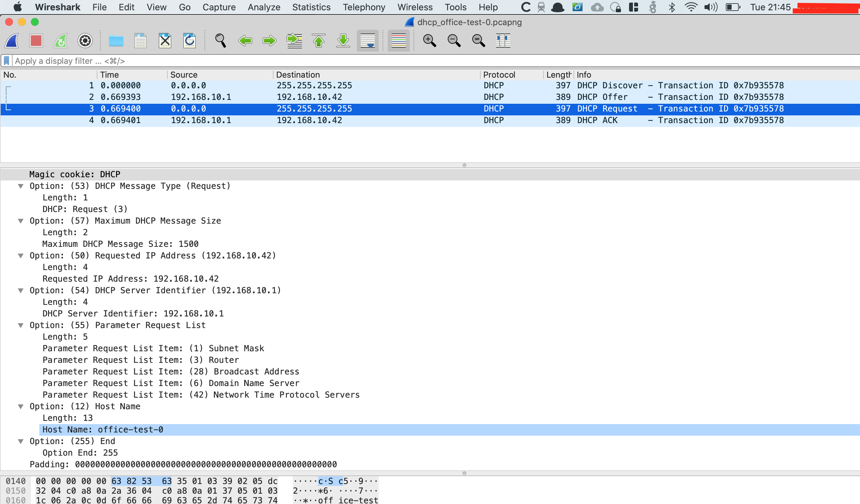Select the DHCP ACK packet row

[x=341, y=121]
